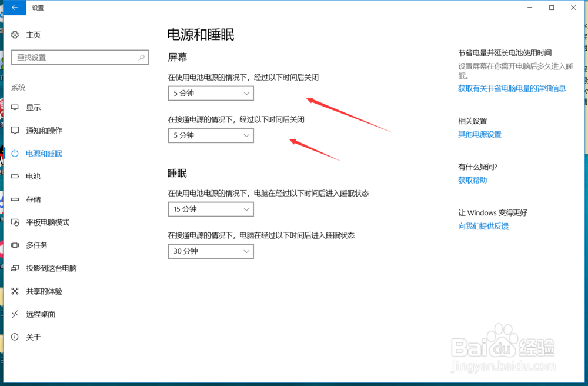Open 通知和操作 settings via its sidebar icon
This screenshot has width=588, height=386.
point(15,130)
